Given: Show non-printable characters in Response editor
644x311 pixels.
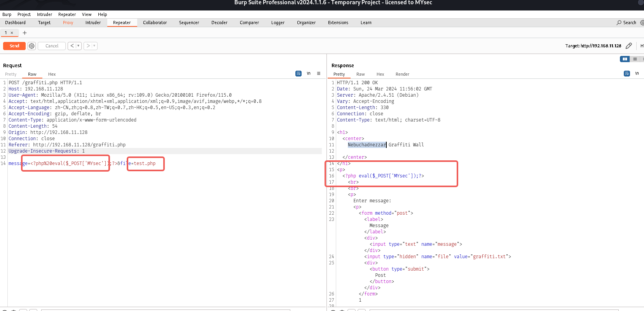Looking at the screenshot, I should pyautogui.click(x=637, y=73).
